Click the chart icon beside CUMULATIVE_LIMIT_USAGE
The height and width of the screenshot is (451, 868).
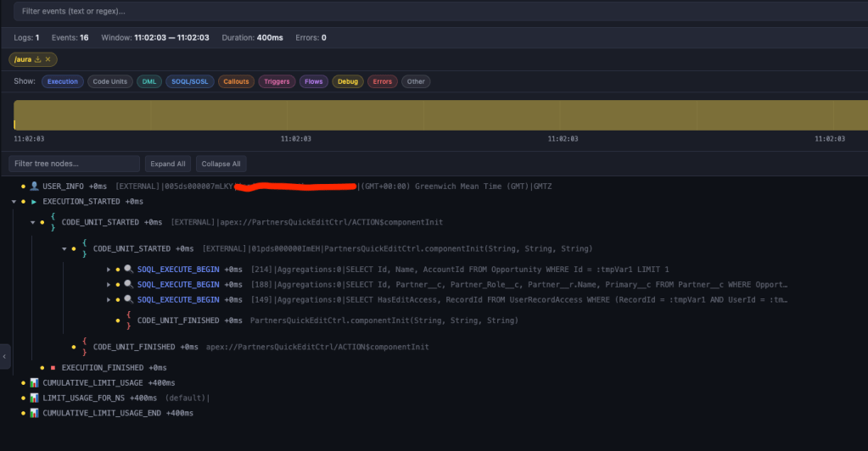coord(34,383)
